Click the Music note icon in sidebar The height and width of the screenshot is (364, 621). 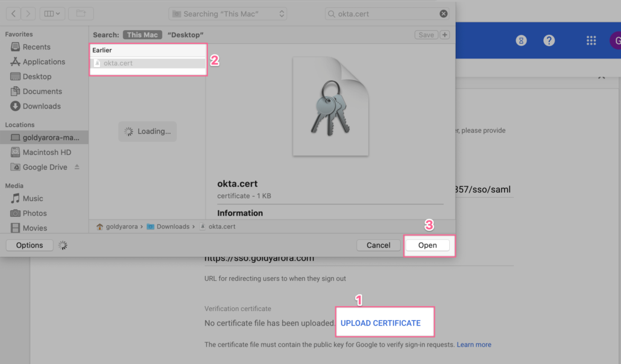tap(15, 198)
